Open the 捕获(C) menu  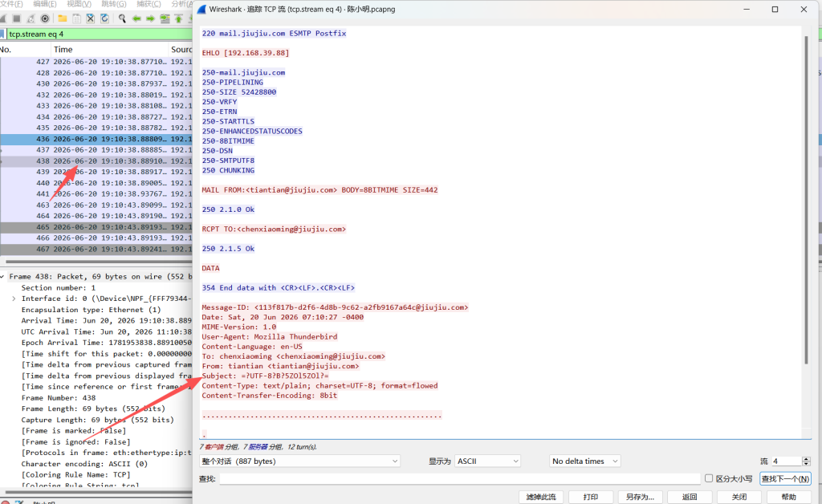point(149,4)
